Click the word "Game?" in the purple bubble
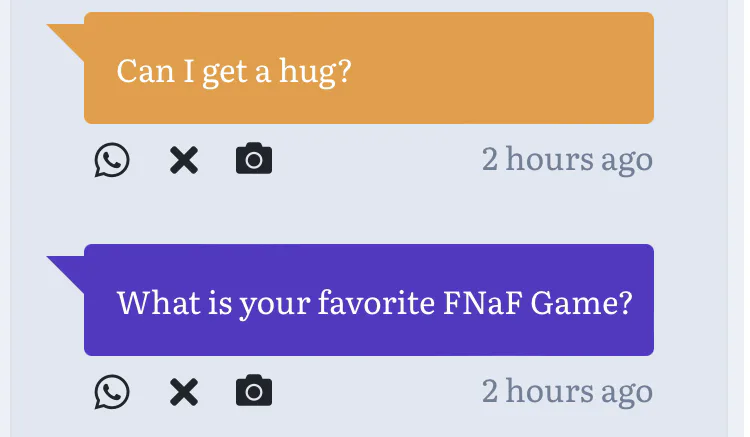750x437 pixels. pyautogui.click(x=577, y=302)
